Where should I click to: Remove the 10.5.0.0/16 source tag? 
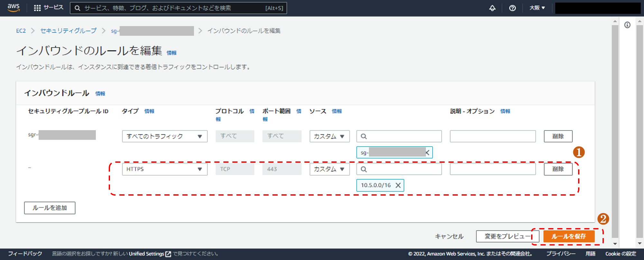tap(398, 185)
